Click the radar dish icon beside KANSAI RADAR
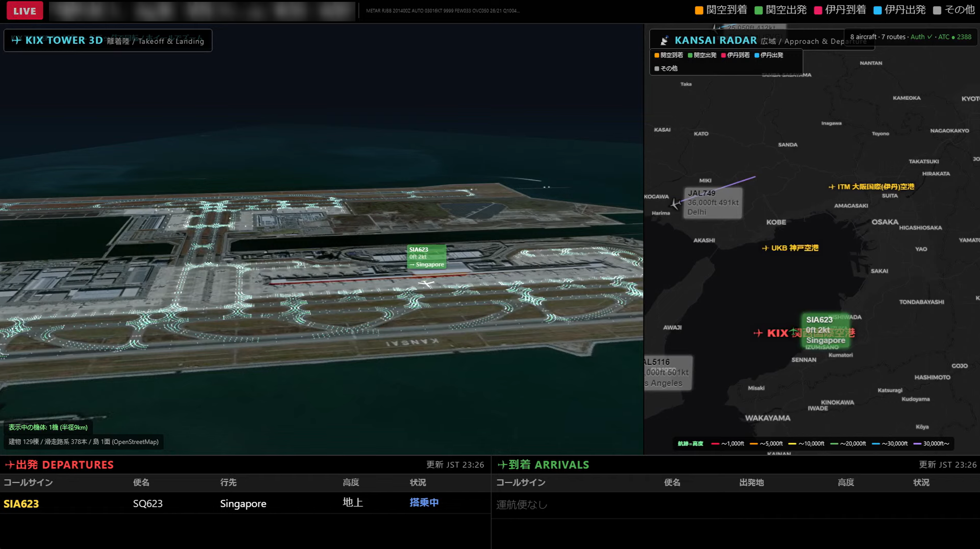The height and width of the screenshot is (549, 980). [664, 41]
